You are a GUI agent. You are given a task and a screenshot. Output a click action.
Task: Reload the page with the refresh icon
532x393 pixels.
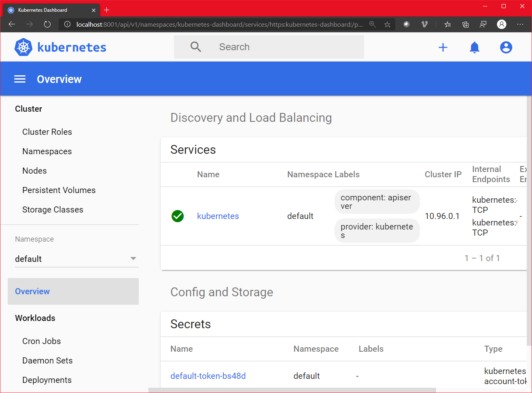click(x=47, y=24)
